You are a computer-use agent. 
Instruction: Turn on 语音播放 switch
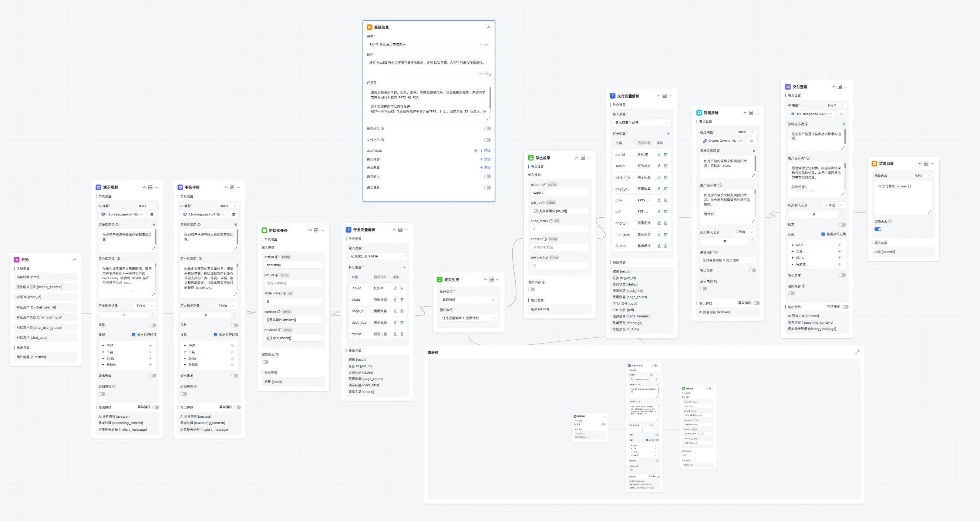click(487, 188)
